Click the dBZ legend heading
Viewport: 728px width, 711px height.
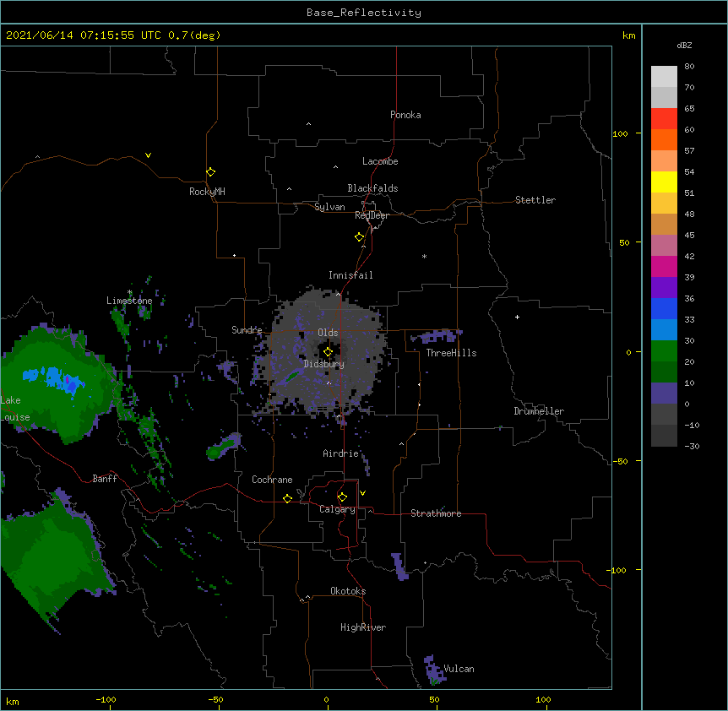point(684,45)
